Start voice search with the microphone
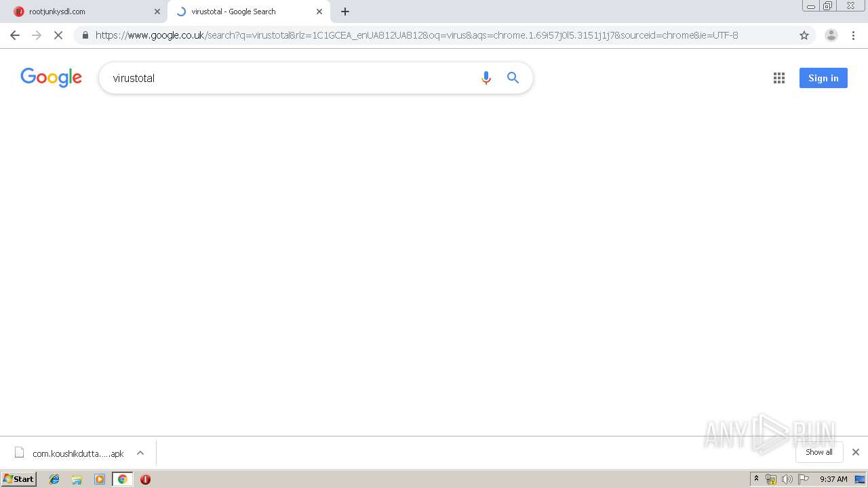Image resolution: width=868 pixels, height=488 pixels. [x=486, y=78]
